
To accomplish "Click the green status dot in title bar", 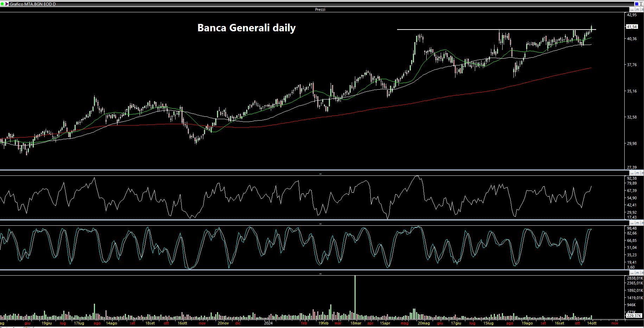I will 2,4.
